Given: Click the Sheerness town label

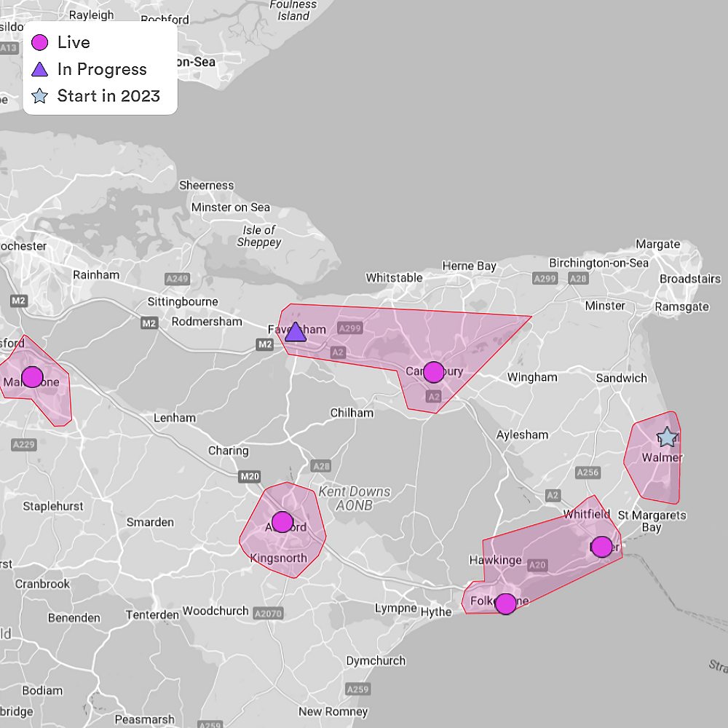Looking at the screenshot, I should tap(207, 186).
